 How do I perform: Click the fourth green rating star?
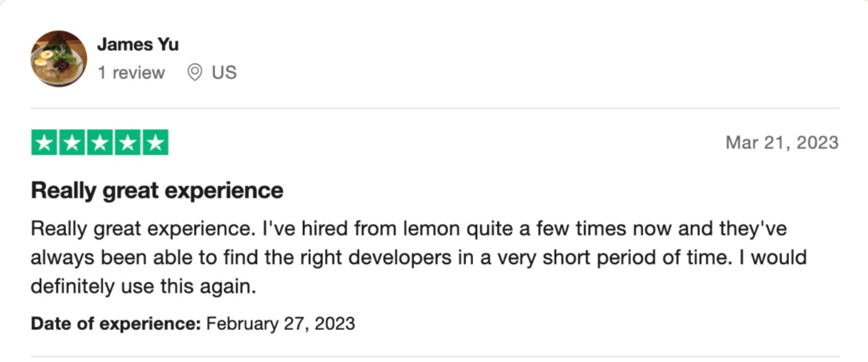[x=128, y=143]
